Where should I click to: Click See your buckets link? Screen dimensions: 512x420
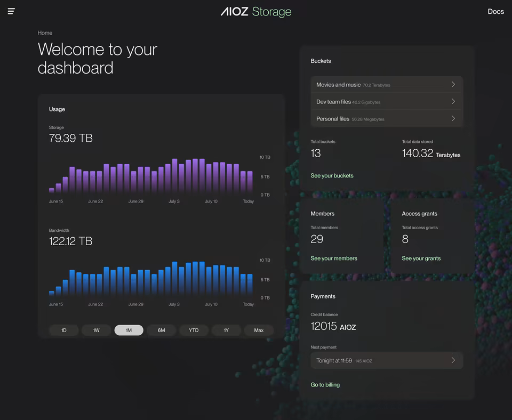[332, 175]
